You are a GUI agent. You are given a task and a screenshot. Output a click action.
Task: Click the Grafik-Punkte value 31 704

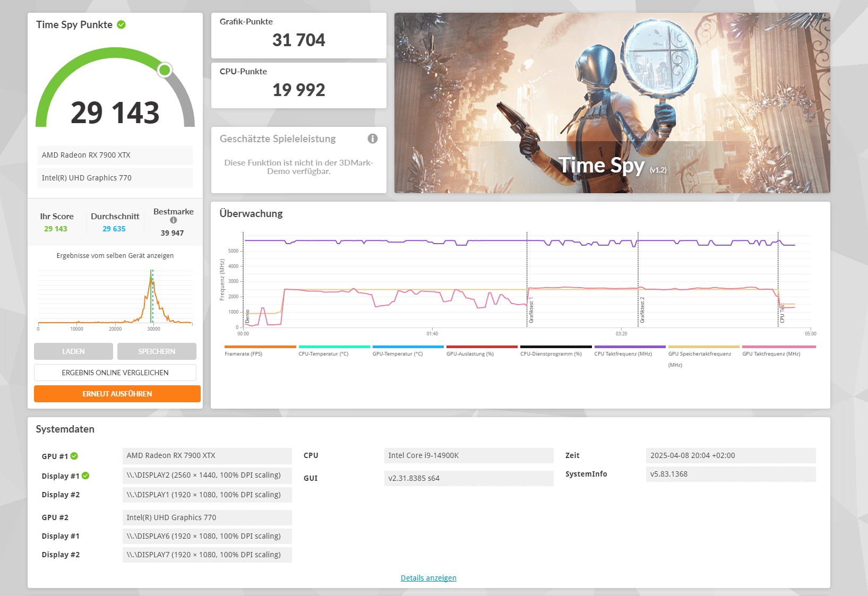point(299,40)
